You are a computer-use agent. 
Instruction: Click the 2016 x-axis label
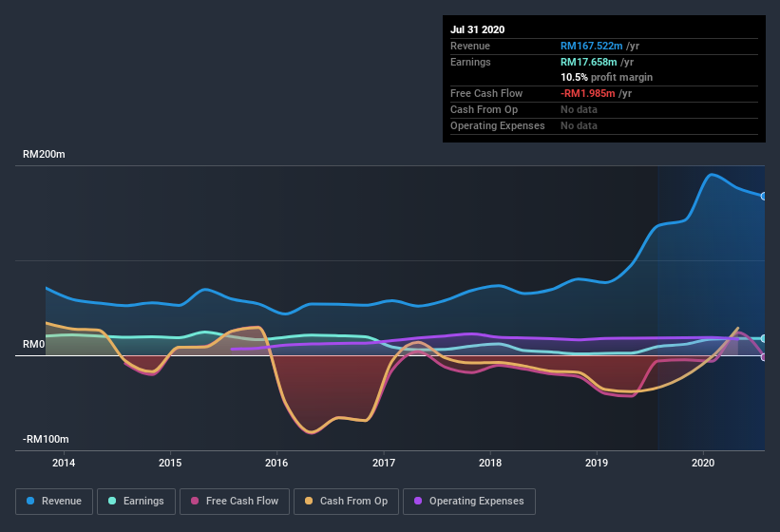(x=276, y=463)
